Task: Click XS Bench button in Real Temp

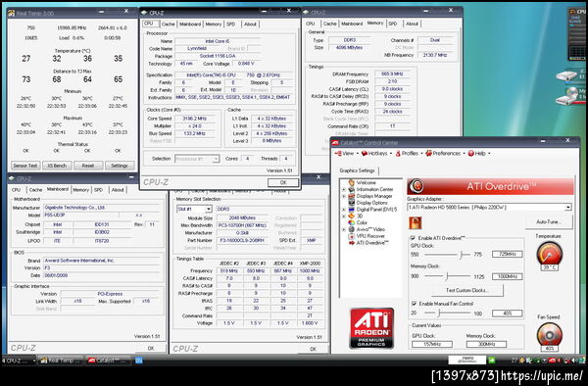Action: (57, 166)
